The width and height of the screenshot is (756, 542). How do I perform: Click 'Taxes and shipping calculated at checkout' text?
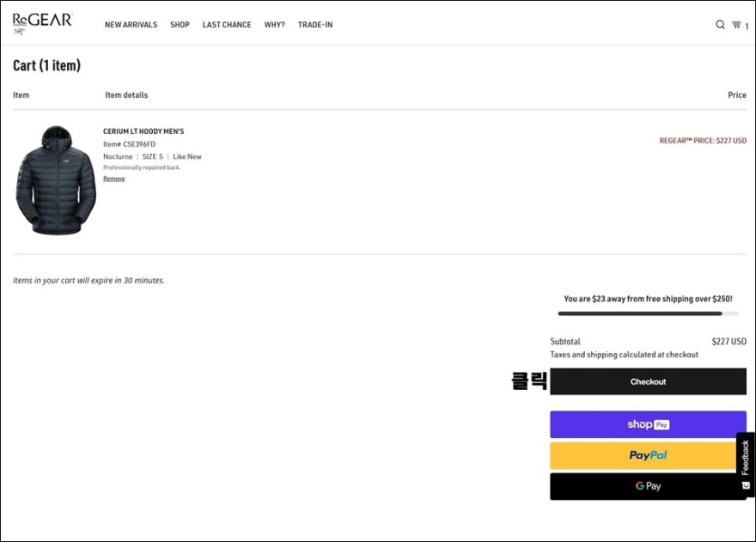click(x=624, y=355)
